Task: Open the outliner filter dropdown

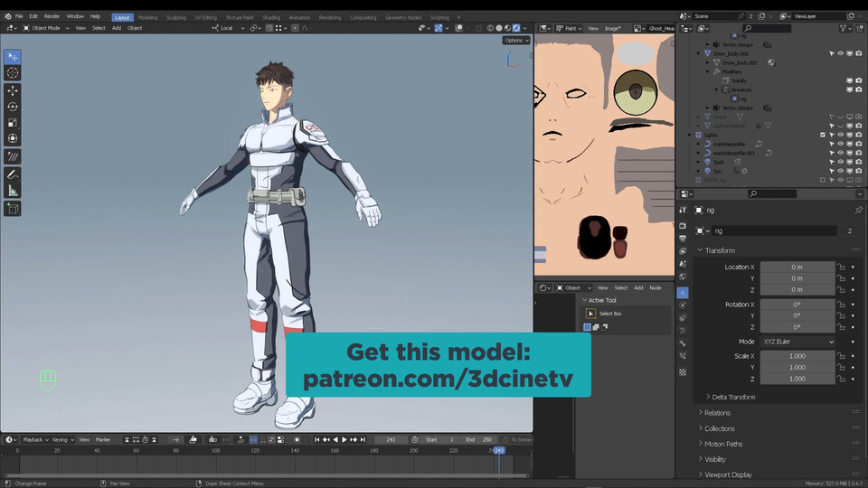Action: click(x=845, y=28)
